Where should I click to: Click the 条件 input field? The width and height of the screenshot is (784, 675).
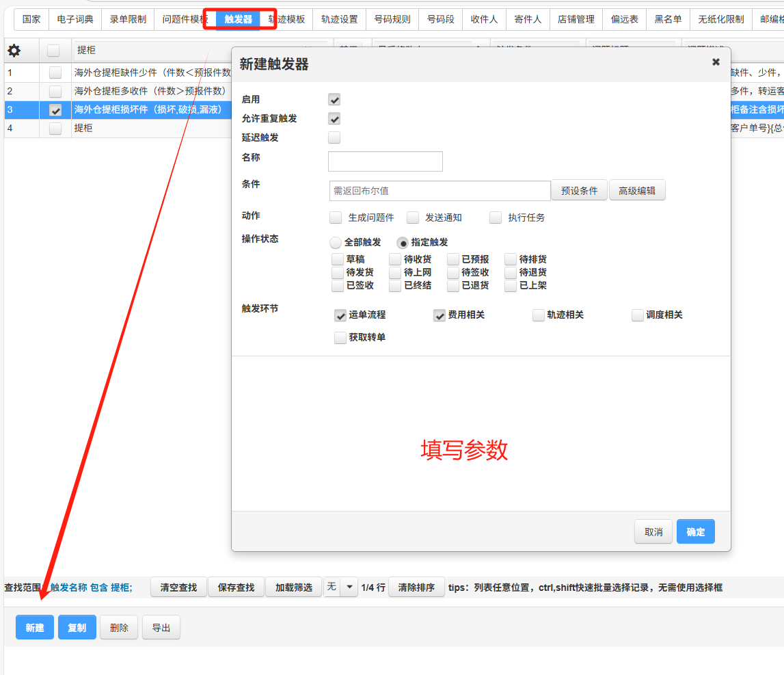pyautogui.click(x=440, y=191)
